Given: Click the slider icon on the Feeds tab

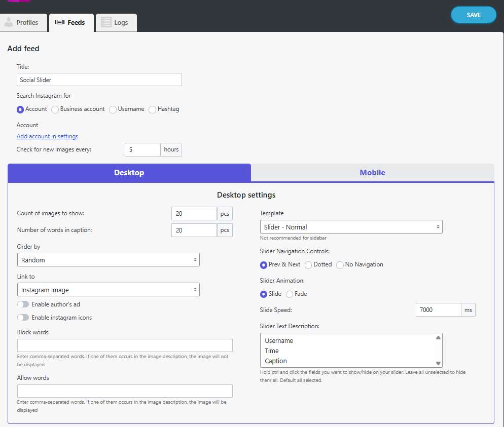Looking at the screenshot, I should point(60,22).
